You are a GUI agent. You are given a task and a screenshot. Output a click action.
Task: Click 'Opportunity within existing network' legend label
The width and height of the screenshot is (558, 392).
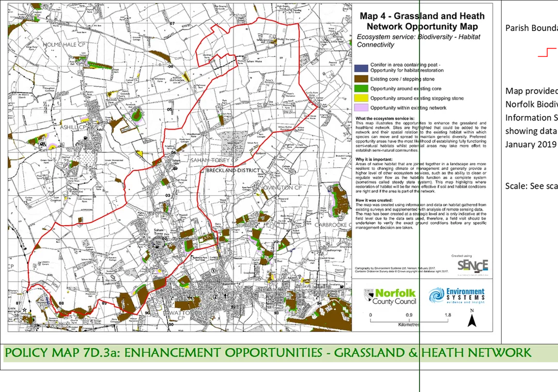click(x=408, y=108)
